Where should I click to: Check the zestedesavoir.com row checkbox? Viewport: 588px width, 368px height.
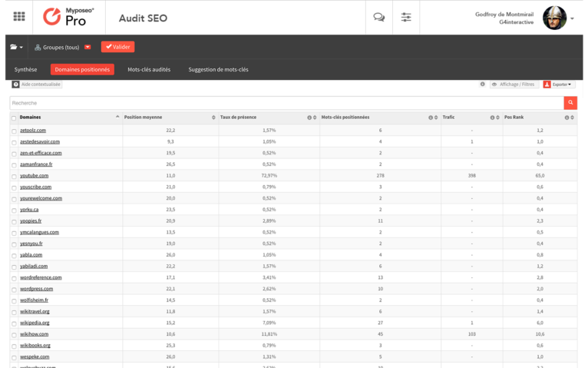(14, 143)
